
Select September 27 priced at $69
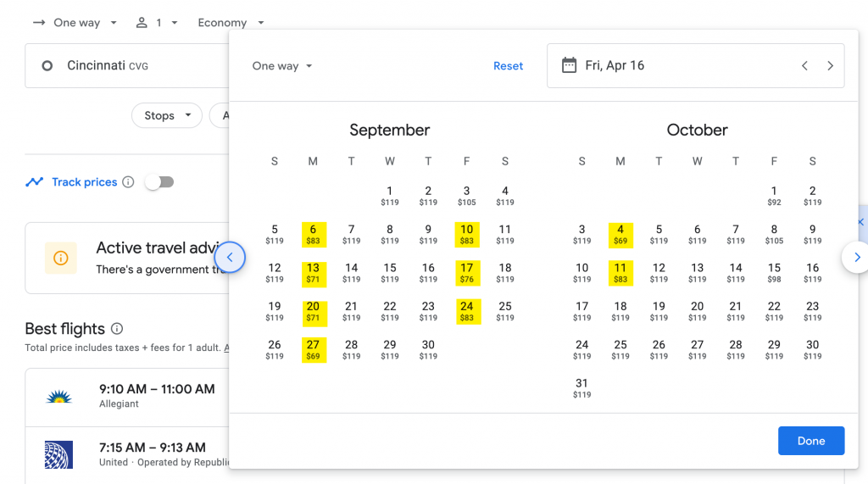tap(314, 350)
